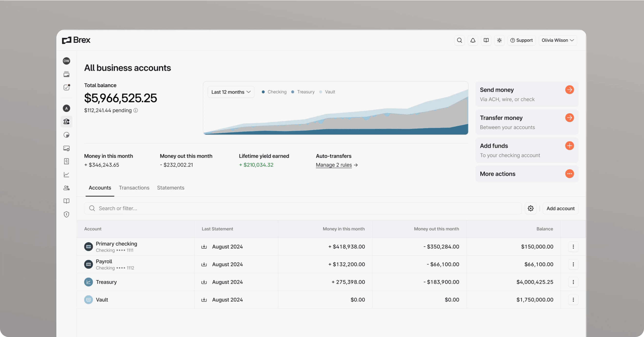Switch to the Statements tab
This screenshot has height=337, width=644.
pyautogui.click(x=171, y=188)
